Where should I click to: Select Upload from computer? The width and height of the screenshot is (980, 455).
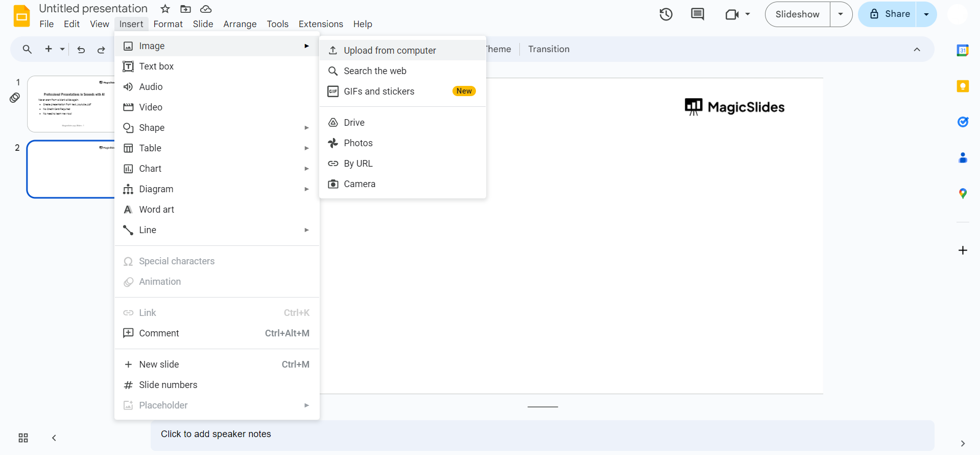(x=390, y=50)
